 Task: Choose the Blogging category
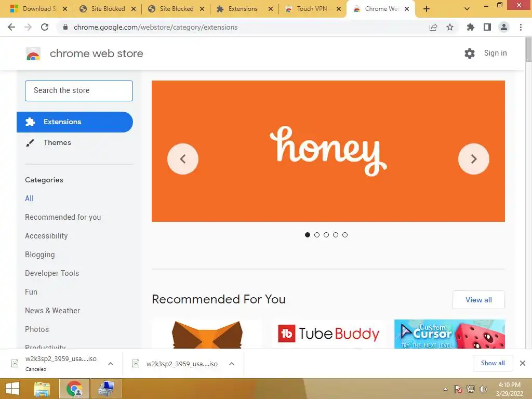point(39,255)
